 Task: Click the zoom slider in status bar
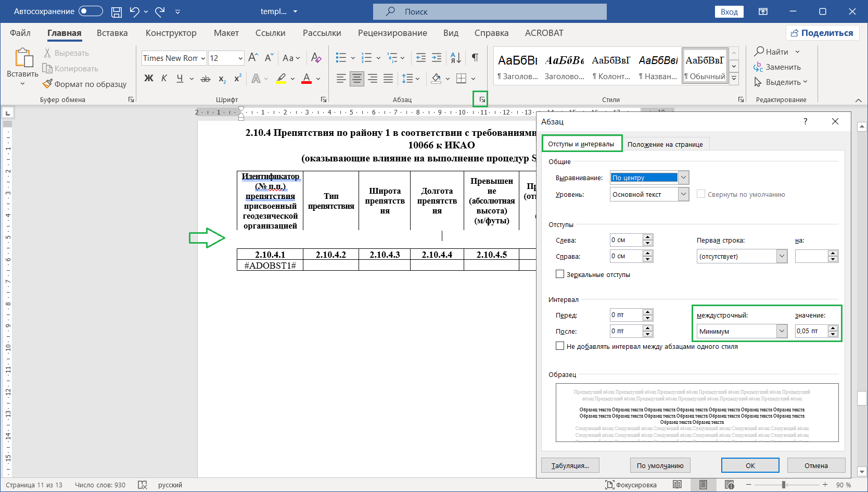pyautogui.click(x=784, y=485)
